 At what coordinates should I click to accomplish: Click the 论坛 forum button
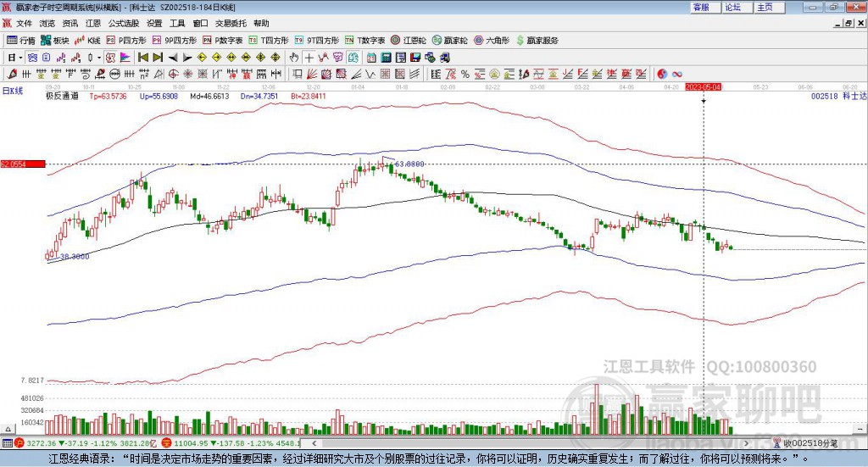[x=732, y=7]
